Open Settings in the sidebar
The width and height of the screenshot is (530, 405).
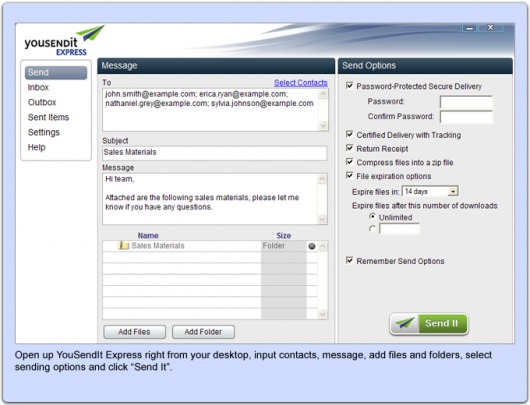pyautogui.click(x=44, y=132)
